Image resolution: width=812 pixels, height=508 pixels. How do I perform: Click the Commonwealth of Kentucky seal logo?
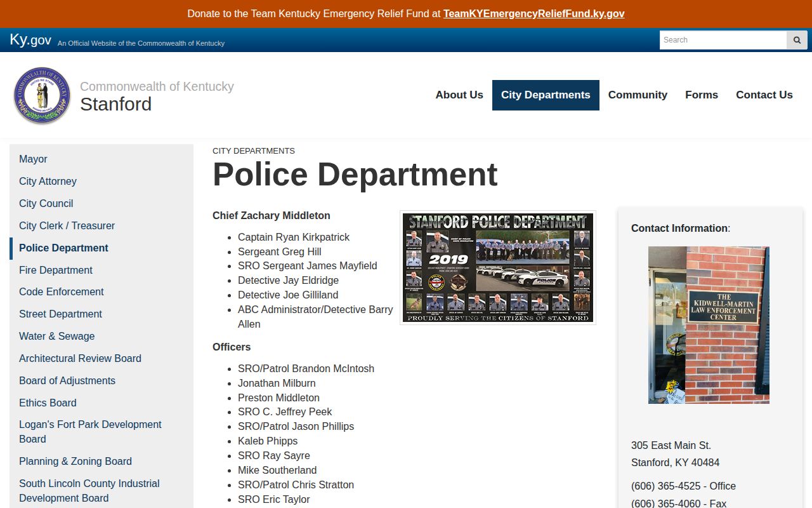tap(43, 95)
